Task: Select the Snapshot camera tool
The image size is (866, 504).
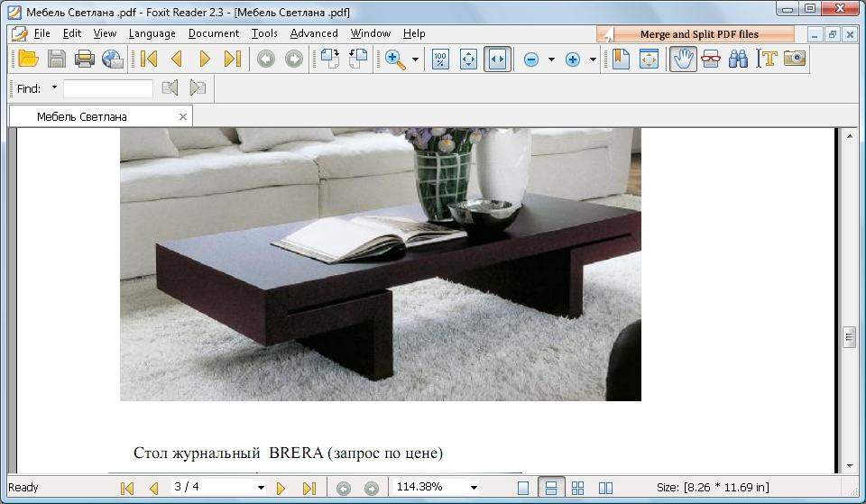Action: [794, 60]
